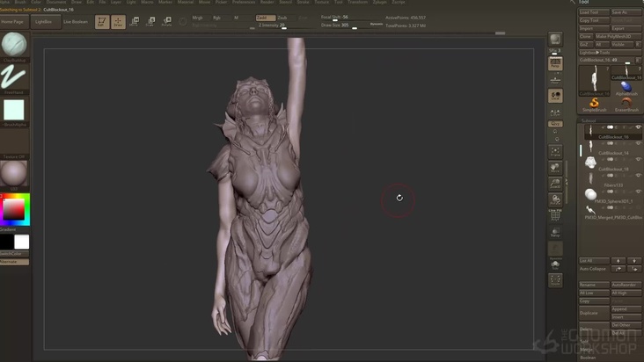This screenshot has width=644, height=362.
Task: Activate Scale mode icon
Action: click(x=150, y=22)
